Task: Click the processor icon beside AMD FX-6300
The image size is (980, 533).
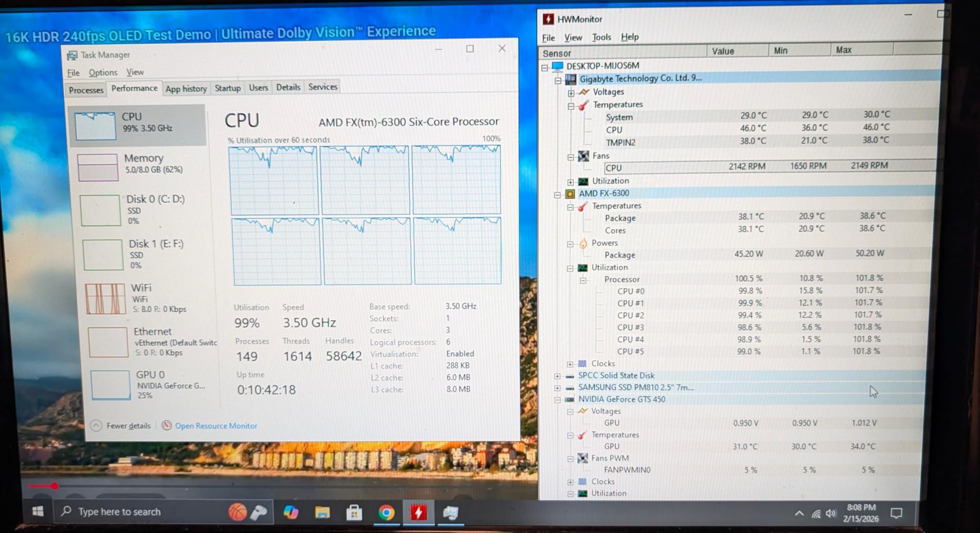Action: 570,194
